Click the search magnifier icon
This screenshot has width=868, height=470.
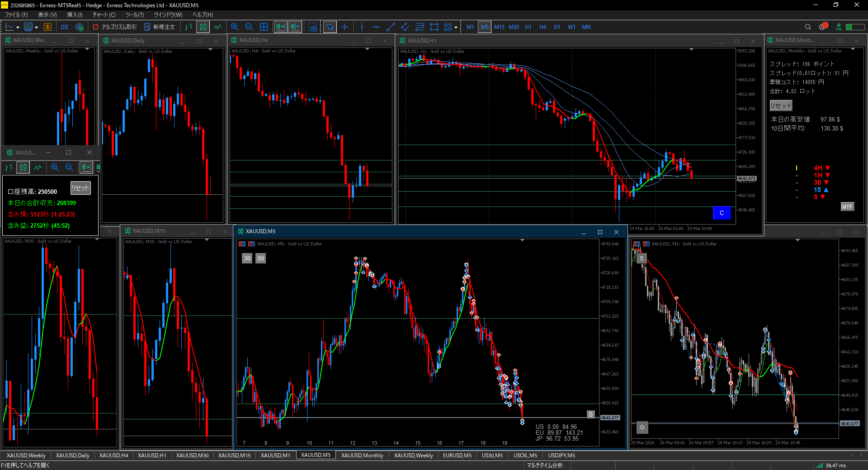808,27
